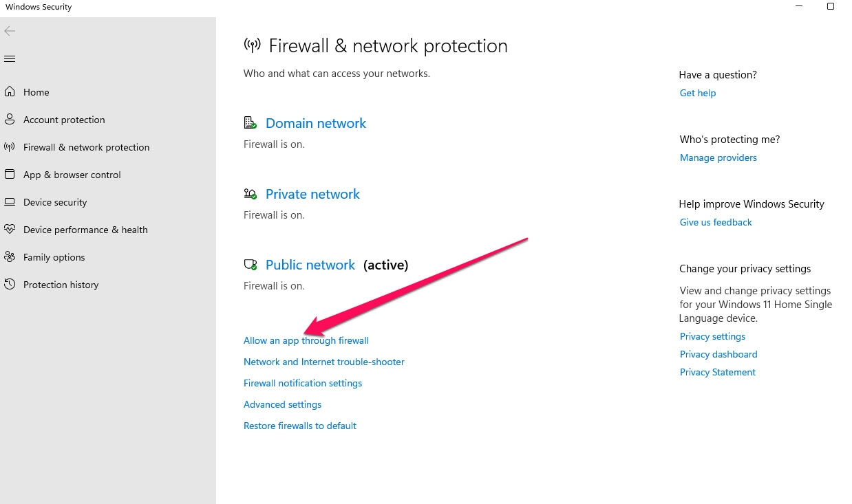Click the Device performance heart icon
852x504 pixels.
pos(10,229)
